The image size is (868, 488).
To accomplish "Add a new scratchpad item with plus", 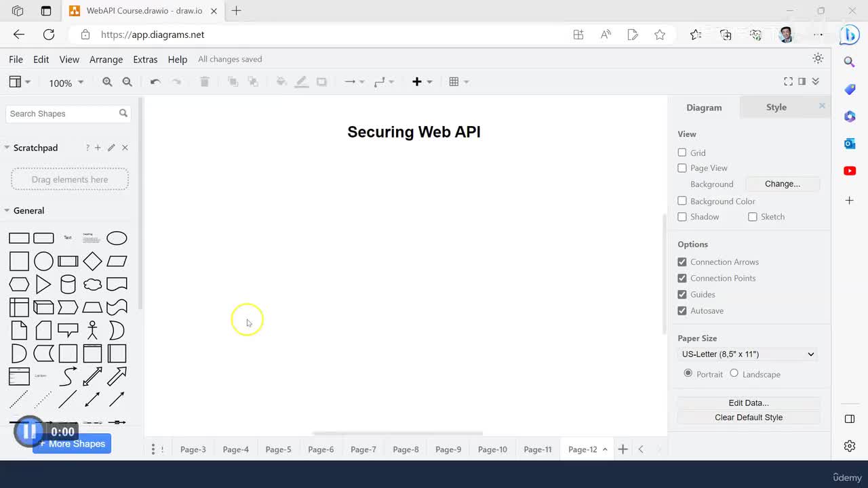I will (98, 148).
